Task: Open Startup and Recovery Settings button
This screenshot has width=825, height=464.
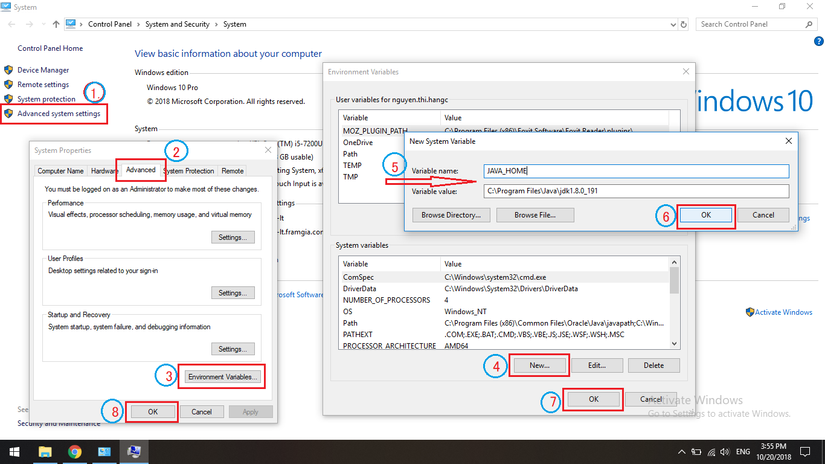Action: point(233,349)
